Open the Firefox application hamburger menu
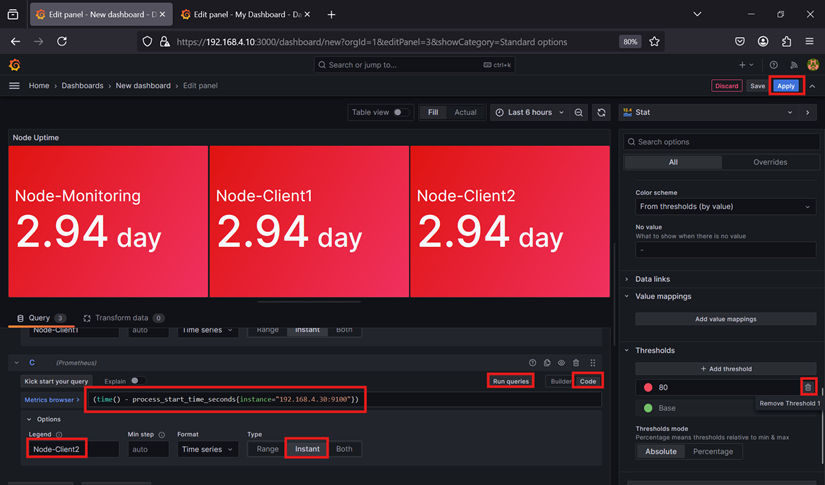 [x=809, y=42]
